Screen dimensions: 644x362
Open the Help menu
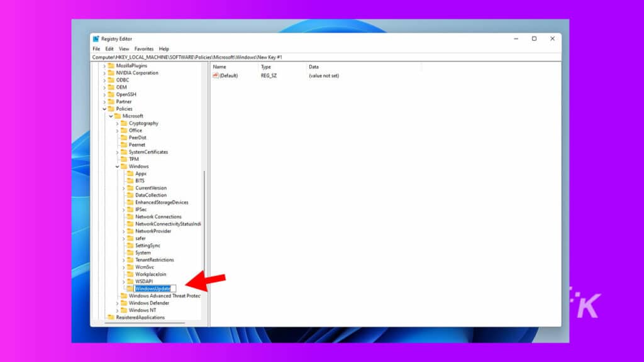[164, 49]
